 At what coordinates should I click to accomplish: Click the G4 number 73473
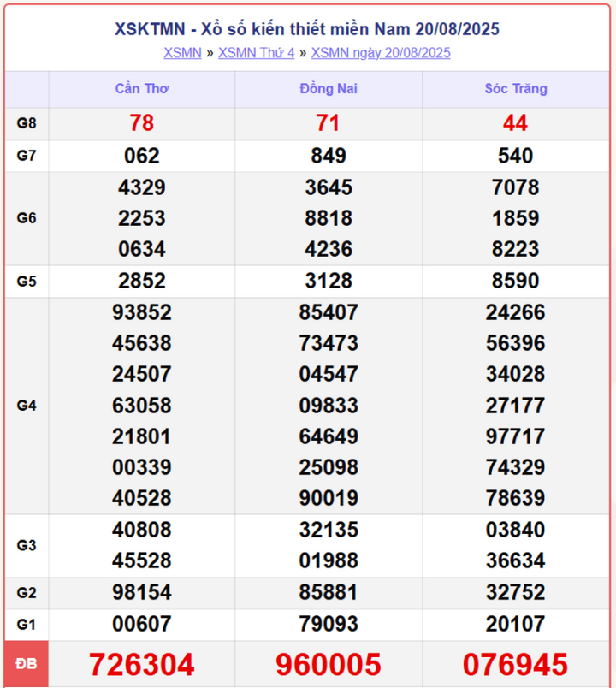point(329,343)
